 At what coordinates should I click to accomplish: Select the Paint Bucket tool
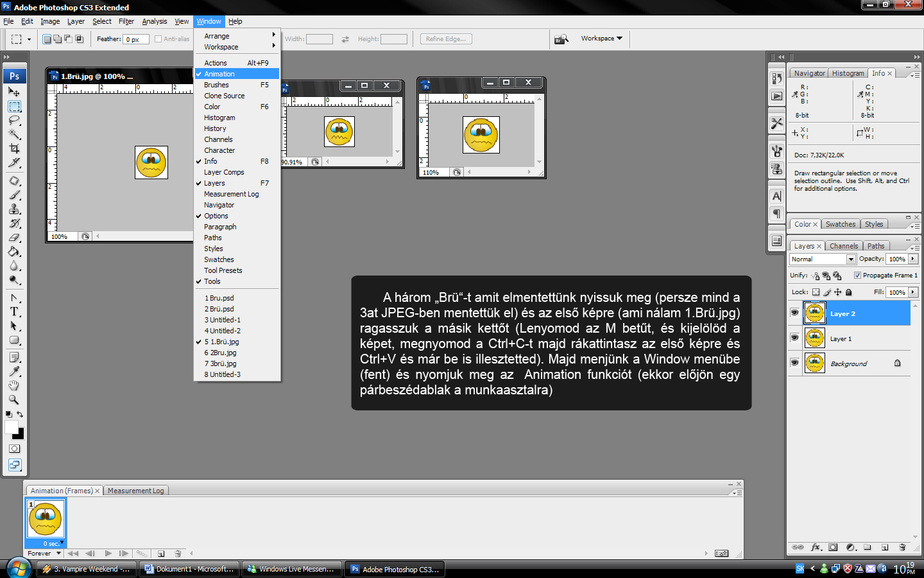click(x=14, y=252)
